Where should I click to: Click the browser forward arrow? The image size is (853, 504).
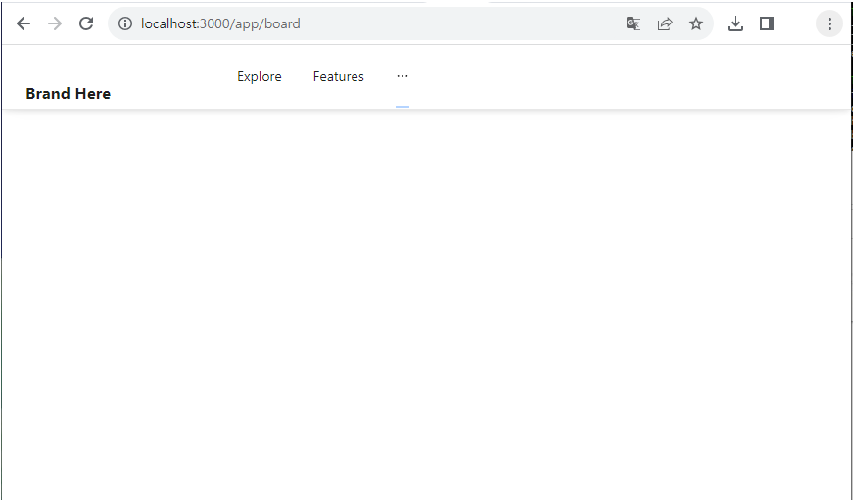tap(55, 23)
